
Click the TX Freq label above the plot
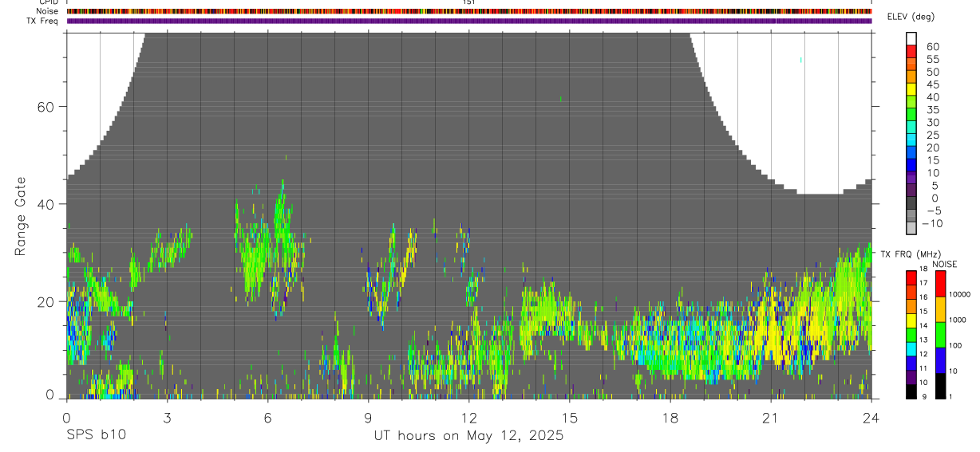pos(43,21)
